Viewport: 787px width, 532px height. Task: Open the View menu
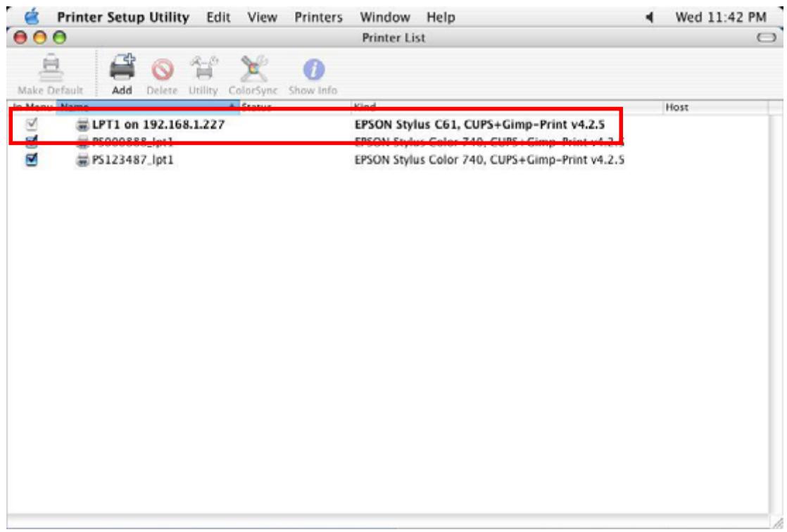pyautogui.click(x=262, y=18)
